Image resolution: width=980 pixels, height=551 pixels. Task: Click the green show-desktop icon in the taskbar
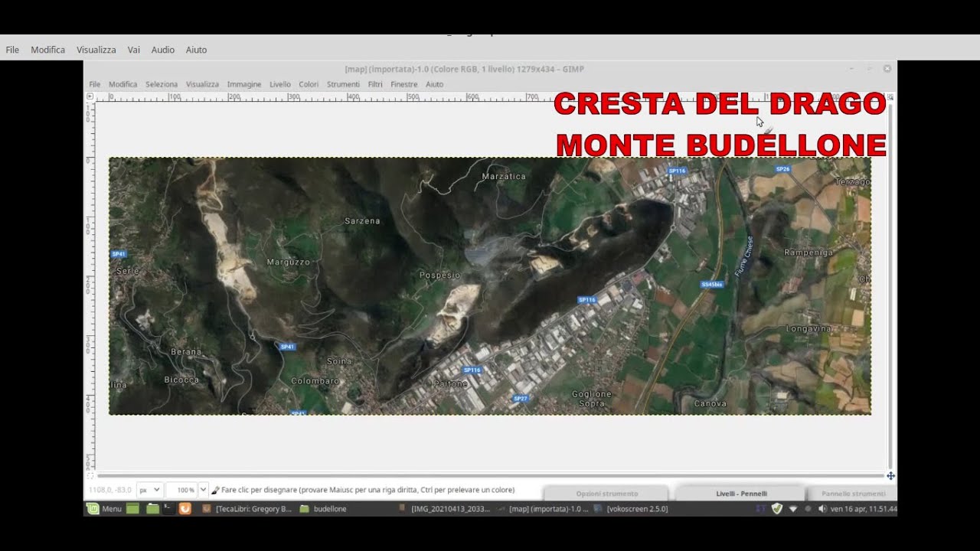pos(132,508)
